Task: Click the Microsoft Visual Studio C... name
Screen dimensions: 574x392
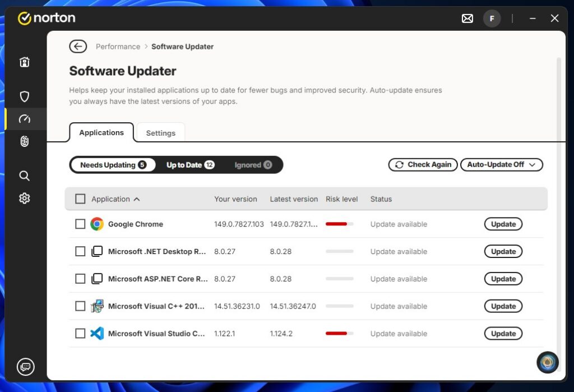Action: point(156,333)
